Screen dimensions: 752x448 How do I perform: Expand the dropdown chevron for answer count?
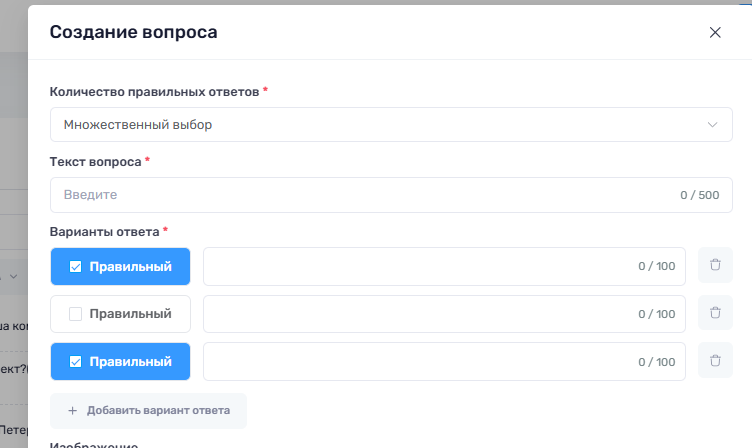tap(712, 125)
